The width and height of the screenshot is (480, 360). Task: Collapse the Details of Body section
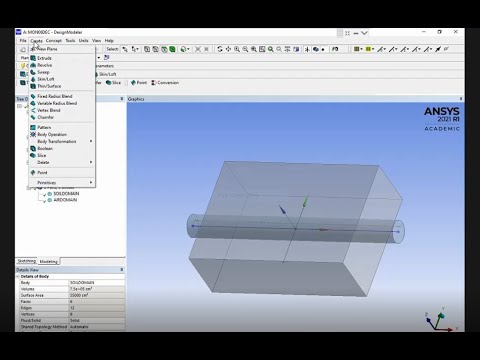click(18, 276)
